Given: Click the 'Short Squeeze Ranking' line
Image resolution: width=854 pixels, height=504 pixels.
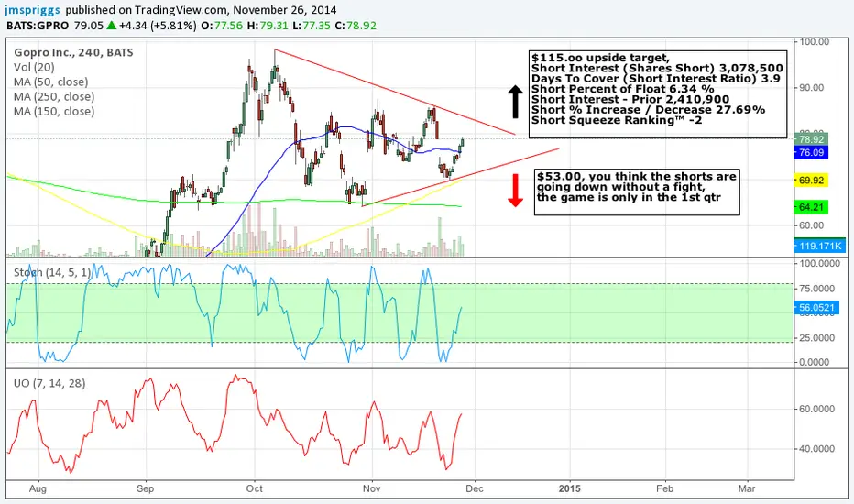Looking at the screenshot, I should 617,120.
